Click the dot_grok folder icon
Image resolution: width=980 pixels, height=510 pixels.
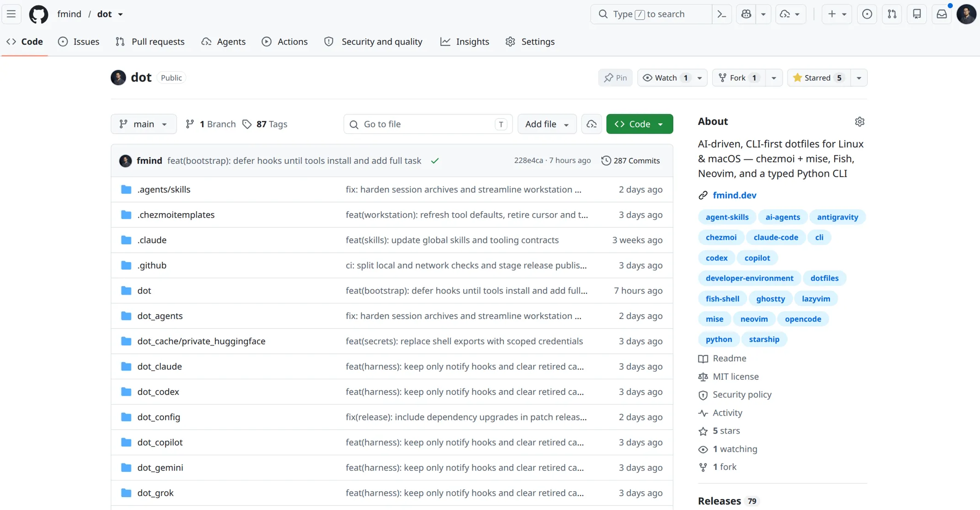click(126, 493)
